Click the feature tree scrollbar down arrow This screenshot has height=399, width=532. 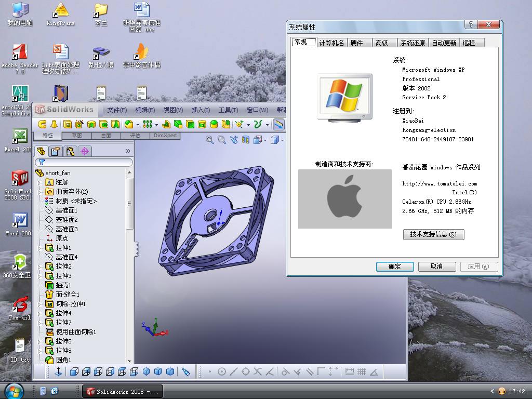(129, 361)
